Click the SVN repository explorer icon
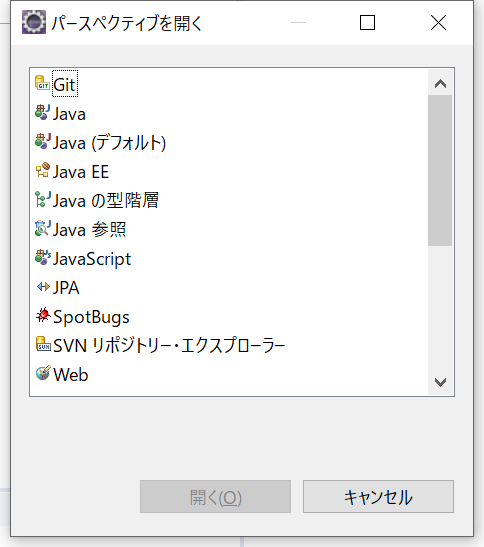Viewport: 484px width, 547px height. point(43,344)
